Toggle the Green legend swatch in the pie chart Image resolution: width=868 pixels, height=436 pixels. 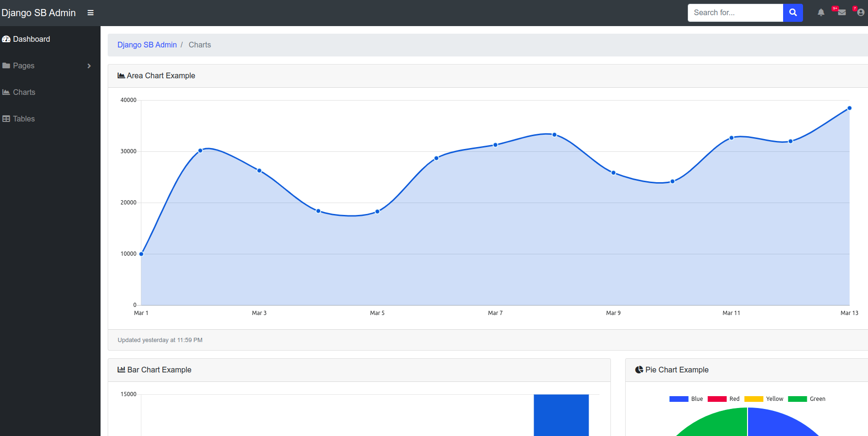[x=797, y=399]
